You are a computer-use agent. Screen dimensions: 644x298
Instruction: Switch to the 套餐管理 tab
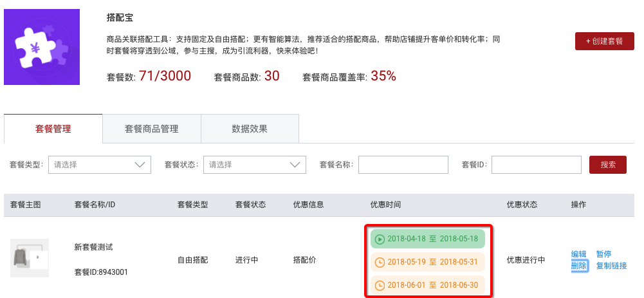tap(53, 129)
